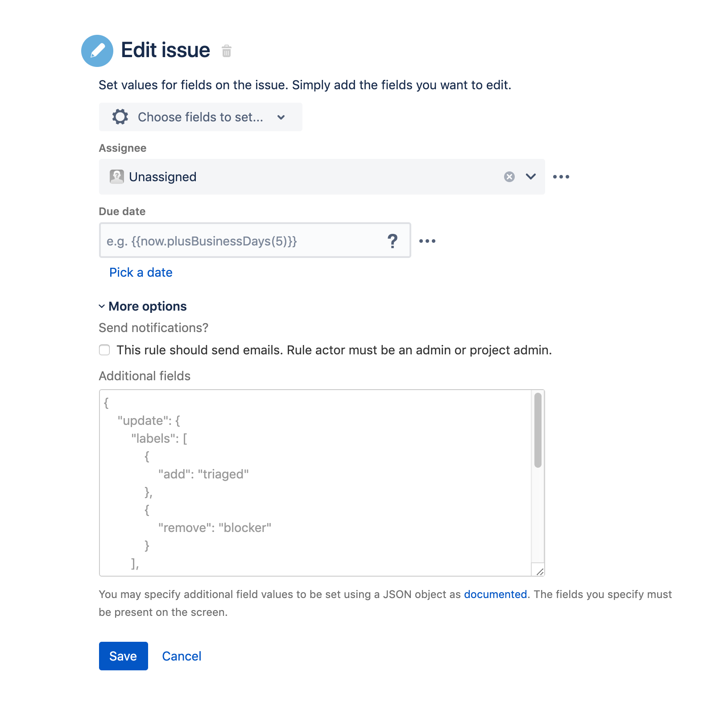Open the Assignee field's three-dot options menu

[x=561, y=177]
